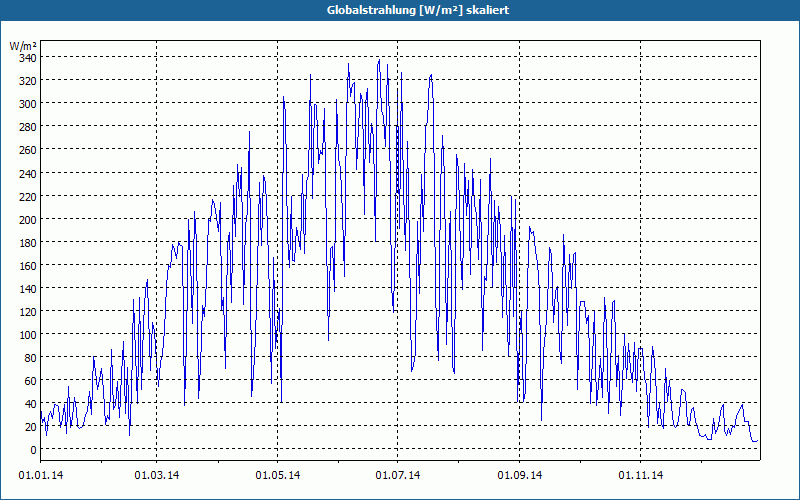Click the 60 y-axis value
Image resolution: width=800 pixels, height=500 pixels.
click(x=31, y=381)
